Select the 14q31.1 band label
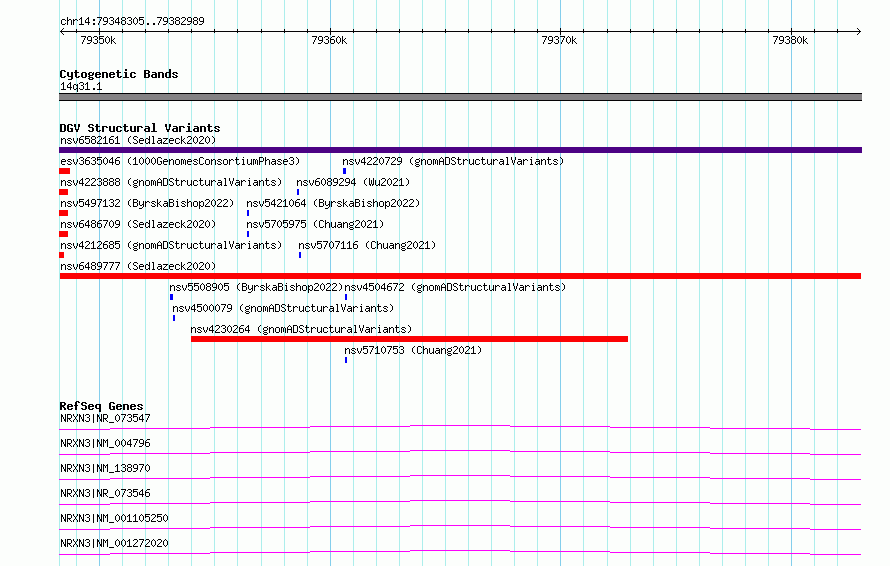 coord(81,86)
